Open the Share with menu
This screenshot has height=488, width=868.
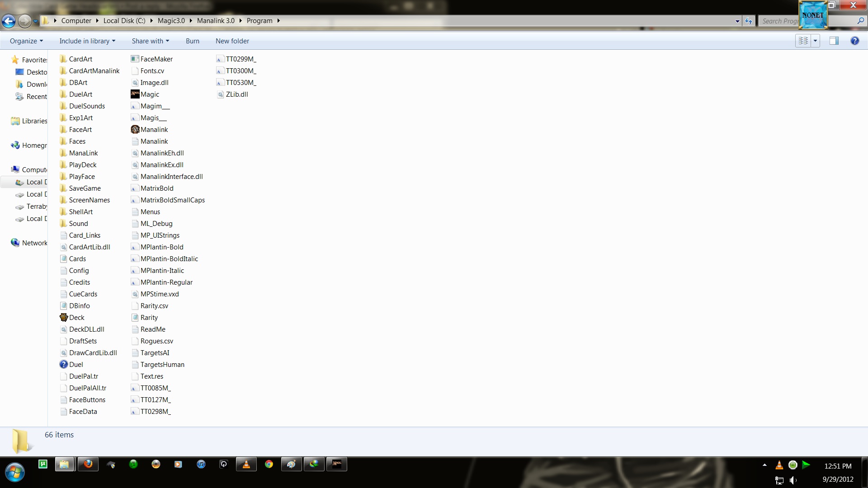[150, 41]
